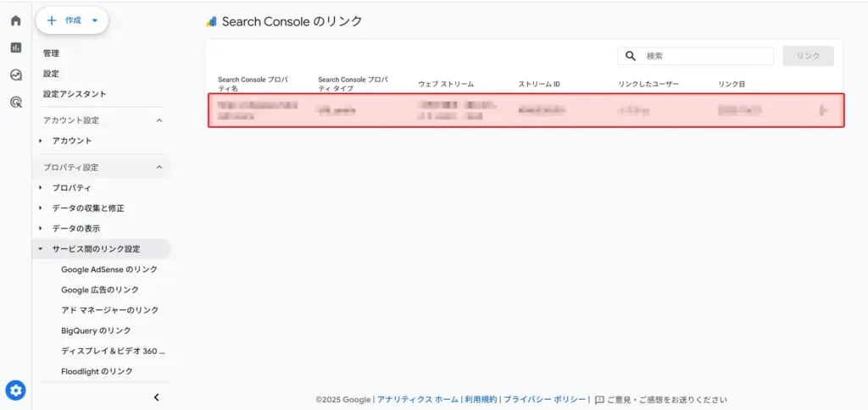Expand the アカウント tree item
Screen dimensions: 868x410
tap(41, 141)
